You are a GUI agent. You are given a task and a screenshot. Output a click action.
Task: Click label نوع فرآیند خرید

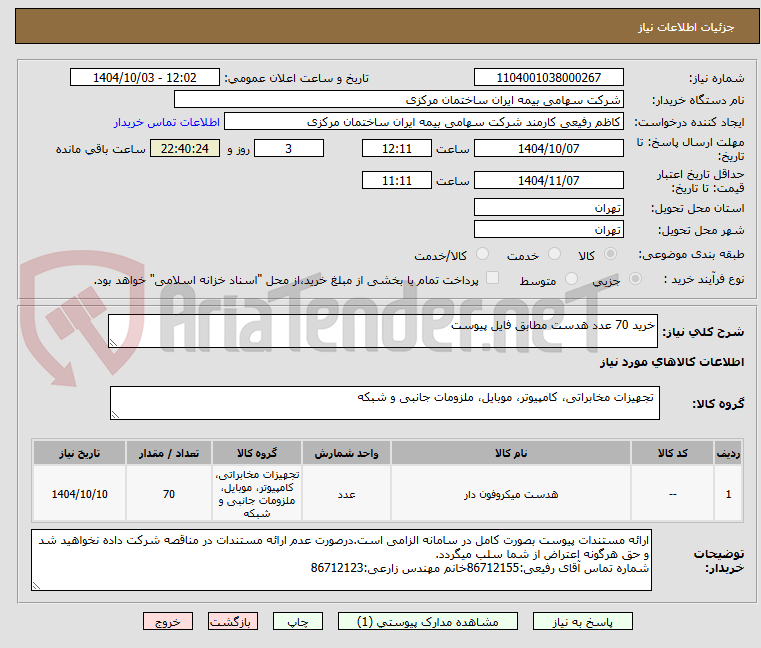pos(704,280)
